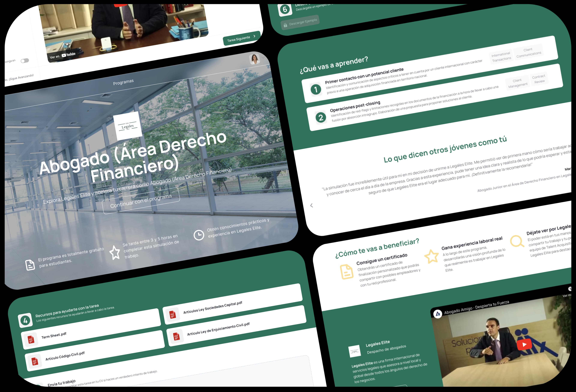Click PDF icon of Term Sheet.pdf
This screenshot has height=392, width=576.
click(31, 339)
